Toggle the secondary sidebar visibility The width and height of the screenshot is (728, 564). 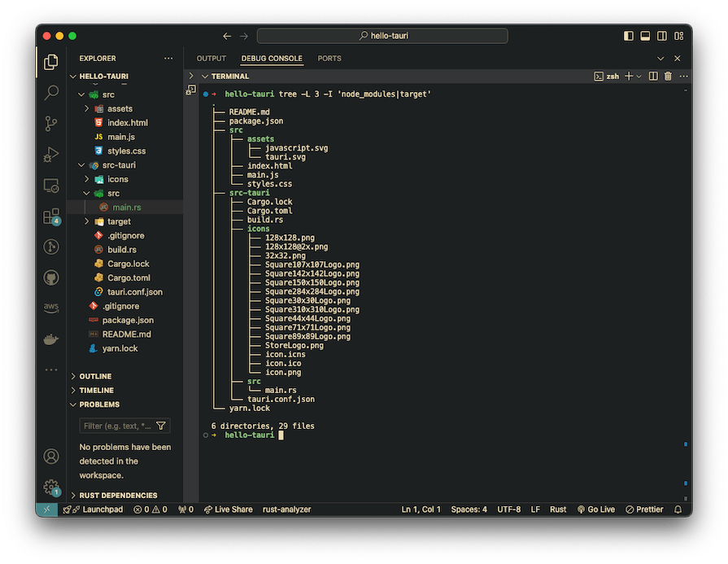662,37
